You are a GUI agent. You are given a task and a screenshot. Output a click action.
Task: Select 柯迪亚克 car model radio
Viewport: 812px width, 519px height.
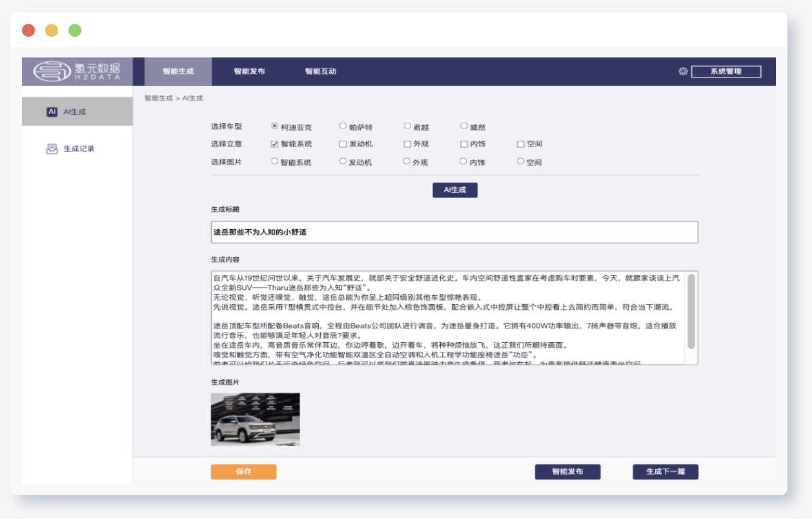click(x=275, y=126)
